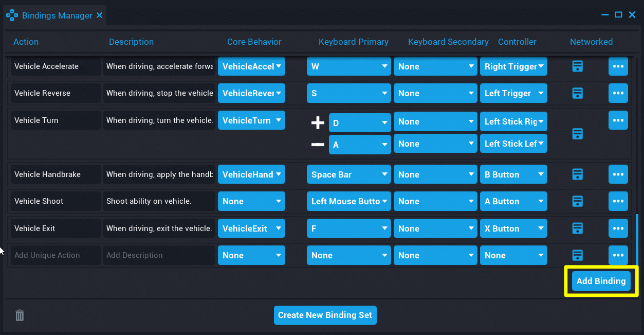
Task: Toggle networked icon for Vehicle Accelerate
Action: tap(577, 66)
